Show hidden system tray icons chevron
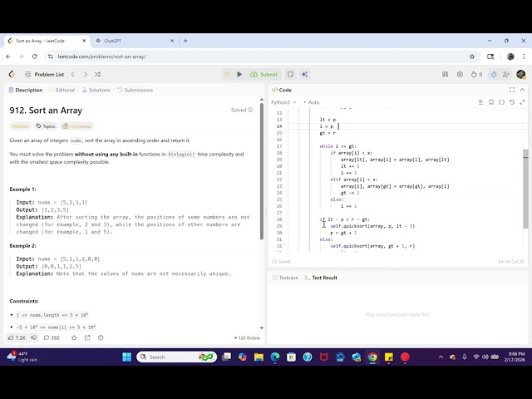The height and width of the screenshot is (399, 532). click(x=441, y=357)
